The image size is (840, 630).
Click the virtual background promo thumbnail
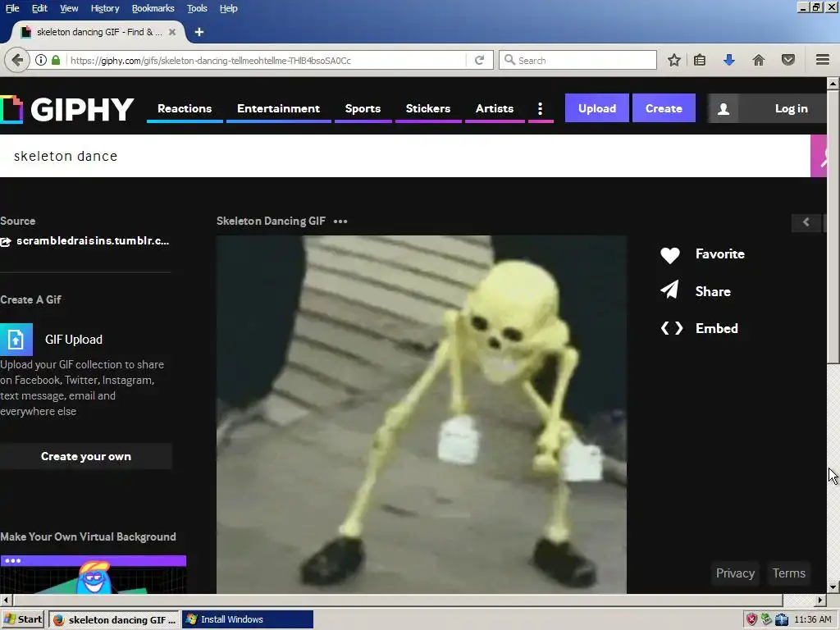pos(94,574)
